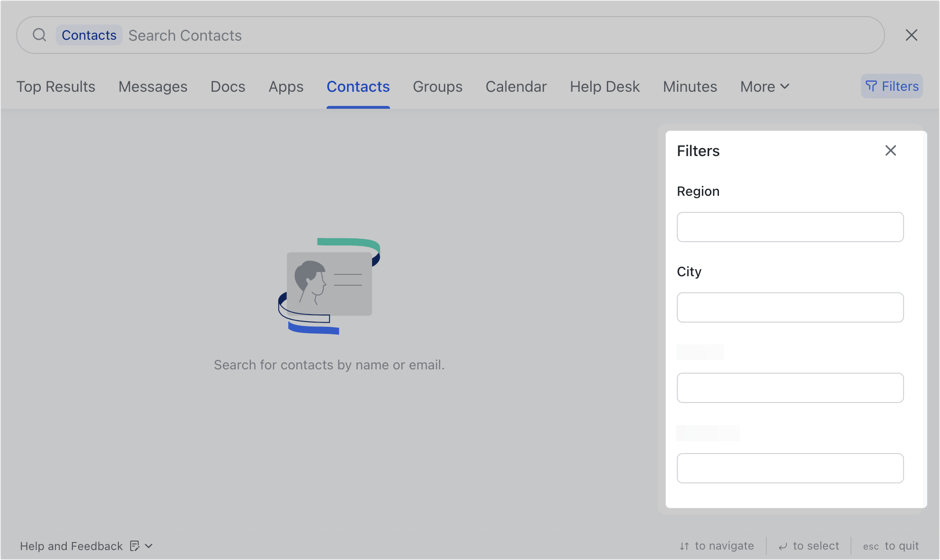
Task: Click the City filter field
Action: (790, 307)
